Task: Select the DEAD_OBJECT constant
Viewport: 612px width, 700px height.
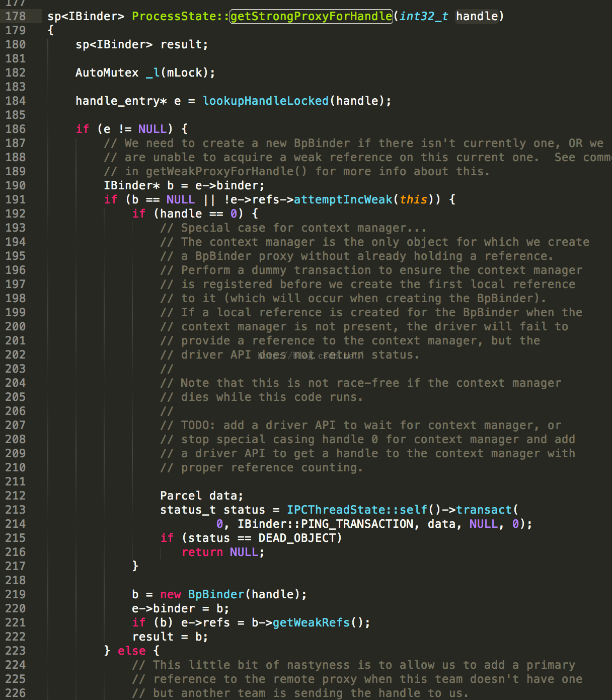Action: (x=297, y=538)
